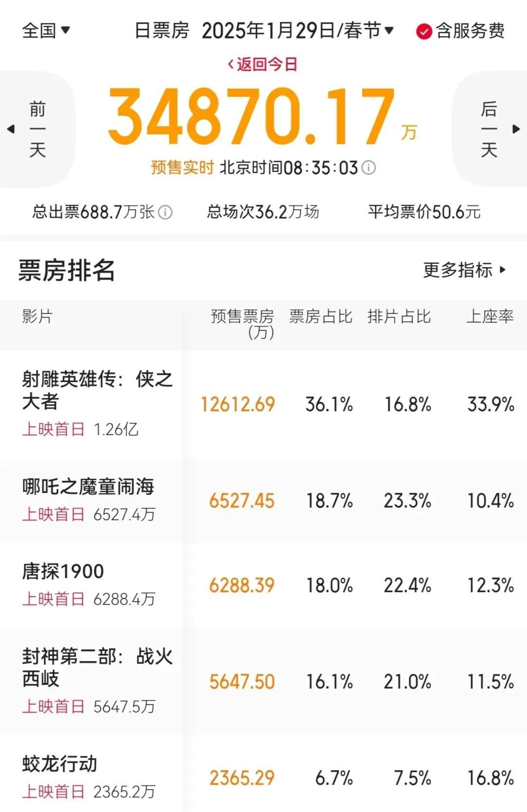Select the 日票房 tab label
The image size is (527, 812).
(162, 31)
